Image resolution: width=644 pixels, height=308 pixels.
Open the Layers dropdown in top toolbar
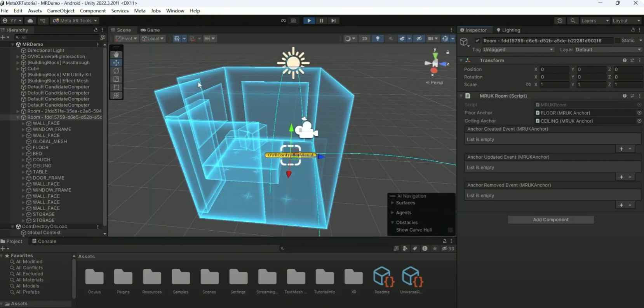click(594, 21)
